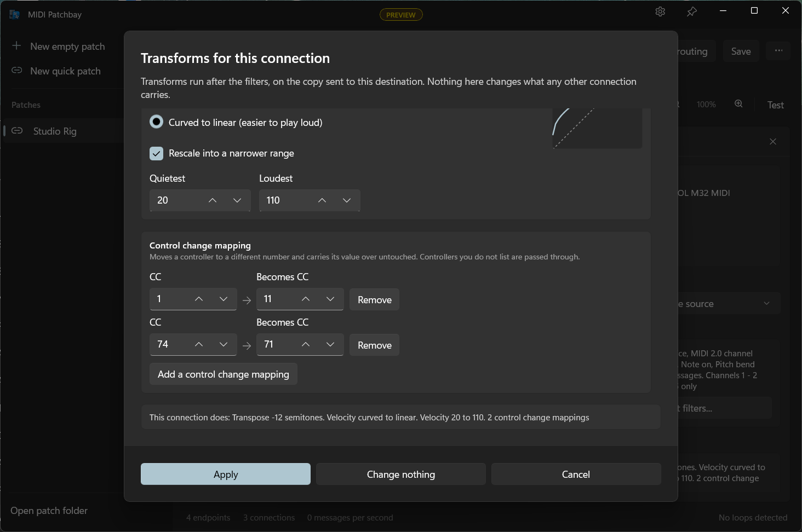Image resolution: width=802 pixels, height=532 pixels.
Task: Remove the CC 1 to 11 mapping
Action: 375,299
